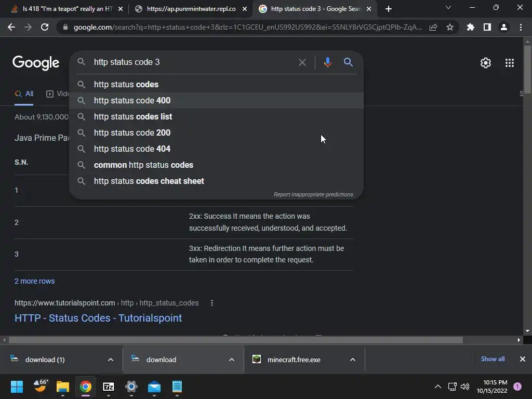532x399 pixels.
Task: Close the teapot 418 tab
Action: tap(121, 9)
